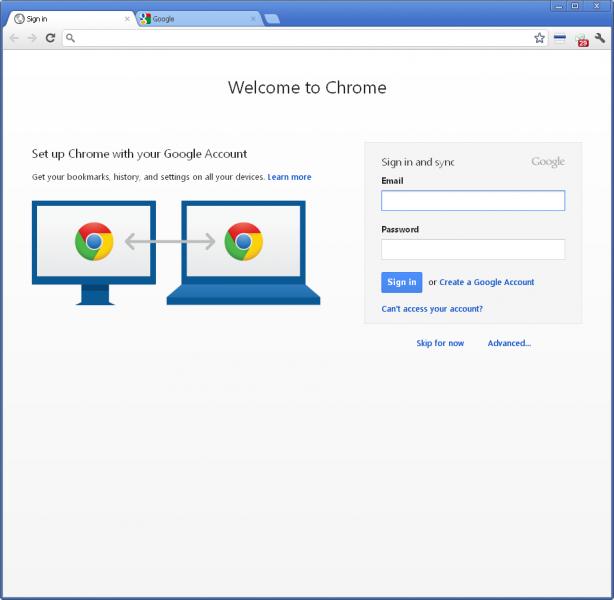Close the Google tab
Image resolution: width=614 pixels, height=600 pixels.
(253, 19)
